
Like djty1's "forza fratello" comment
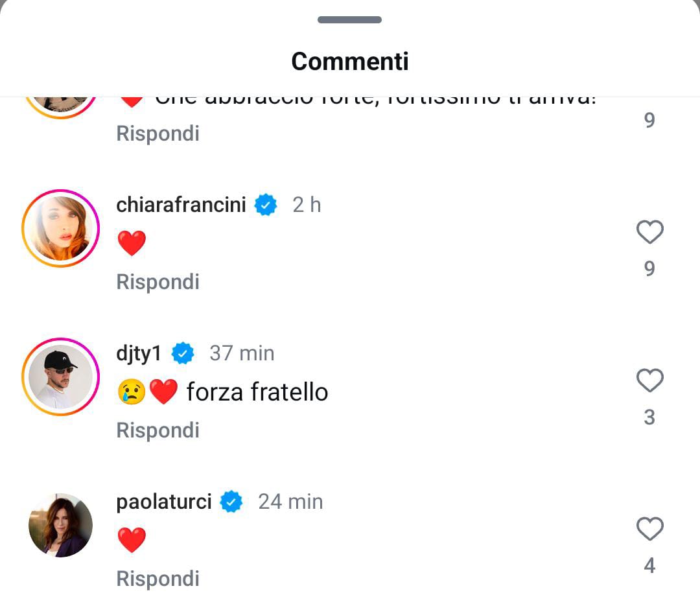click(649, 380)
